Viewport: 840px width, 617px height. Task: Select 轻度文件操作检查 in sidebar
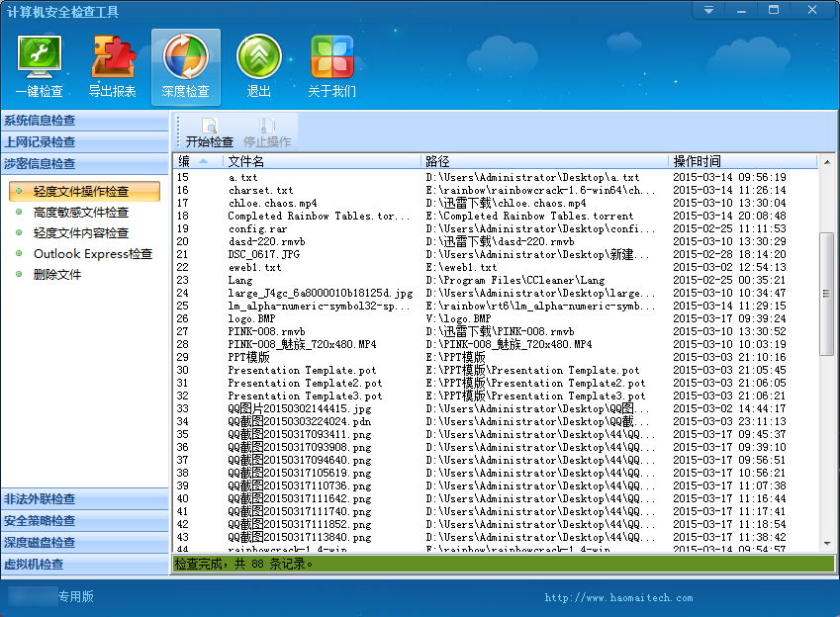(x=81, y=191)
